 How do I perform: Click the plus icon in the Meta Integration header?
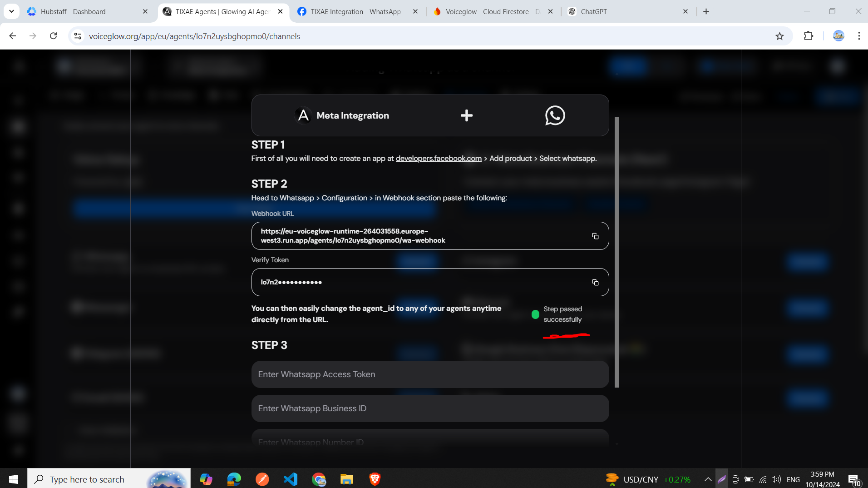[x=467, y=115]
